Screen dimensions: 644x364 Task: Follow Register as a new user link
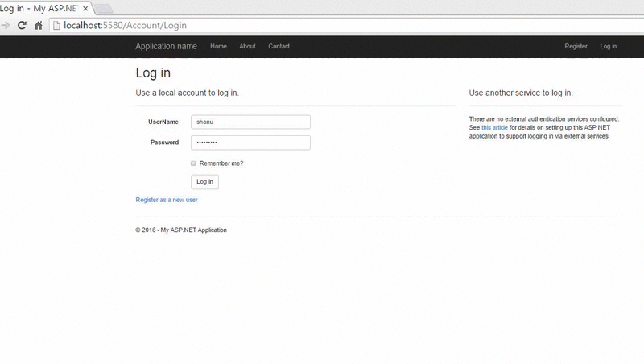click(x=167, y=200)
